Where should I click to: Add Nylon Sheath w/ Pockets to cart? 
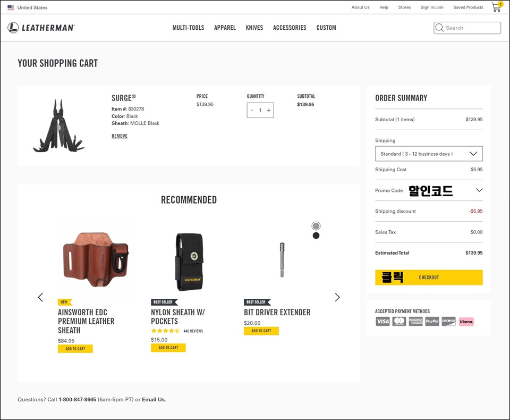click(x=168, y=348)
